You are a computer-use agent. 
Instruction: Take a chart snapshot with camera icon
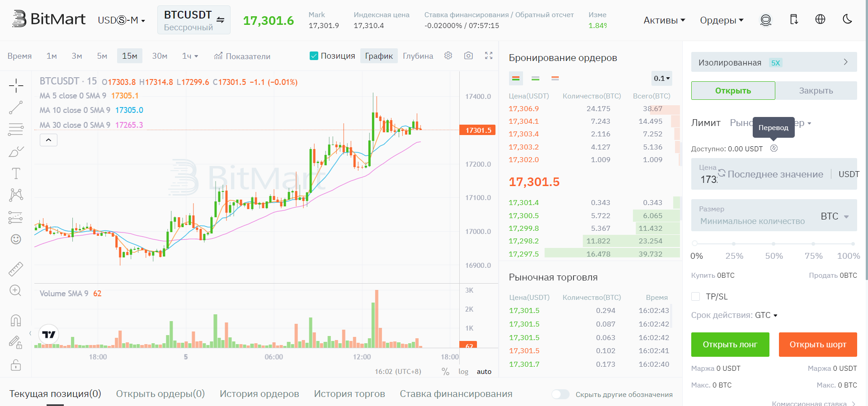(x=468, y=56)
